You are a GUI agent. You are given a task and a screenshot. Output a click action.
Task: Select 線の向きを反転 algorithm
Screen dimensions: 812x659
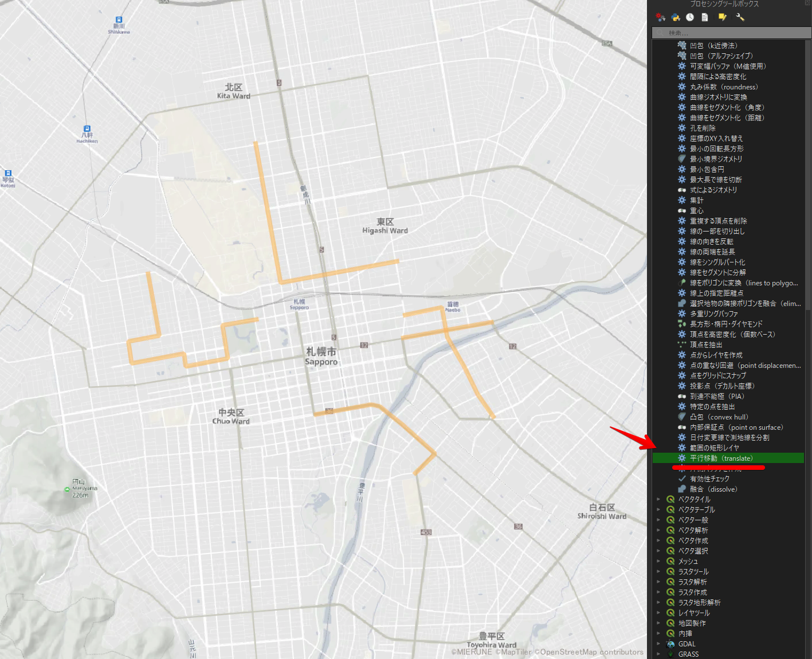coord(712,242)
